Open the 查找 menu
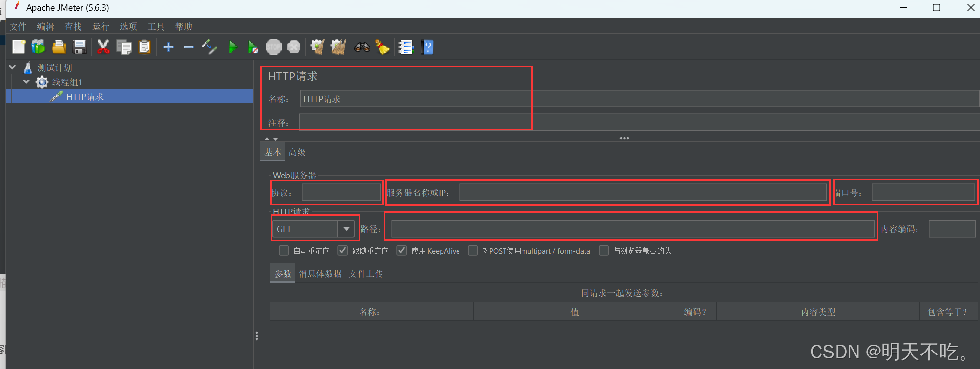 tap(73, 26)
